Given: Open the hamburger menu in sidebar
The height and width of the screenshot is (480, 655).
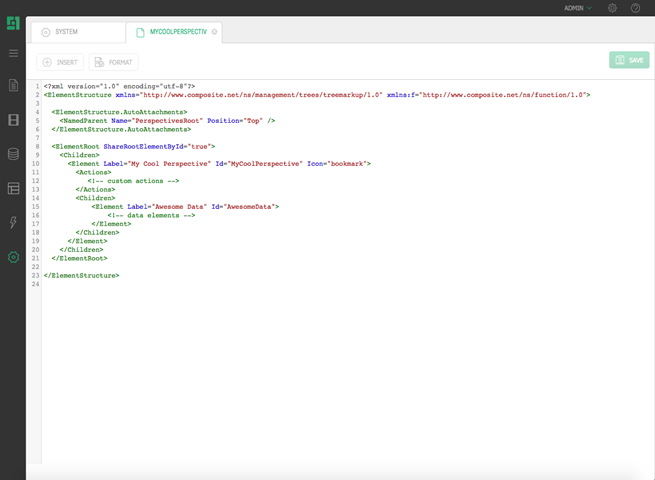Looking at the screenshot, I should 13,53.
